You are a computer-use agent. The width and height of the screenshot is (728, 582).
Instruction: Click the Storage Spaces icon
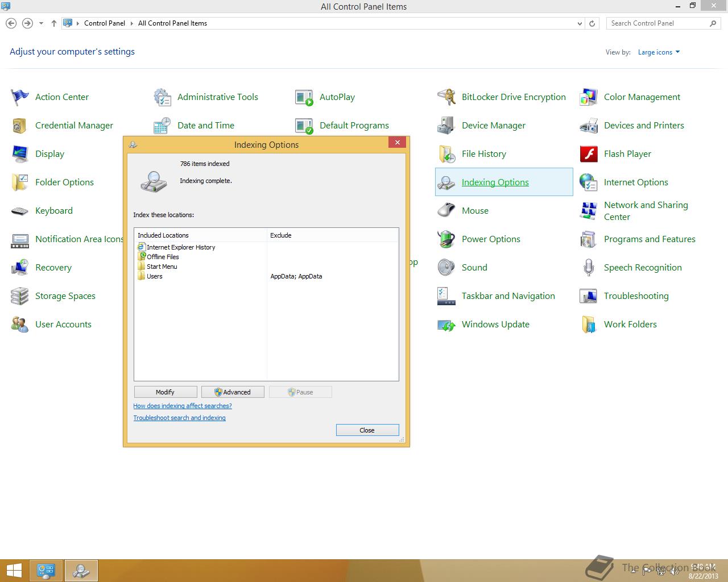pyautogui.click(x=20, y=296)
